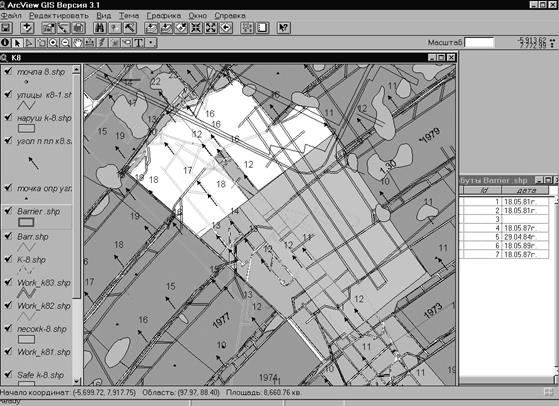The height and width of the screenshot is (406, 559).
Task: Click the Масштаб scale input field
Action: tap(480, 43)
